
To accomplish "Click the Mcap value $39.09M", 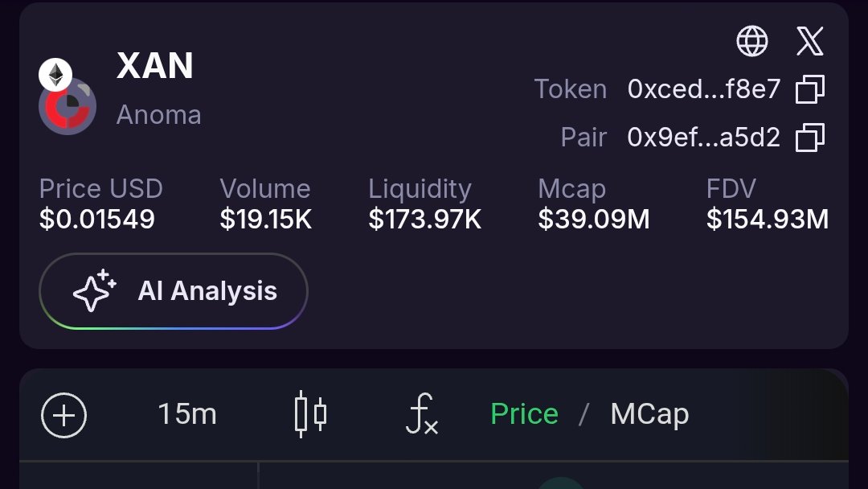I will pos(594,220).
